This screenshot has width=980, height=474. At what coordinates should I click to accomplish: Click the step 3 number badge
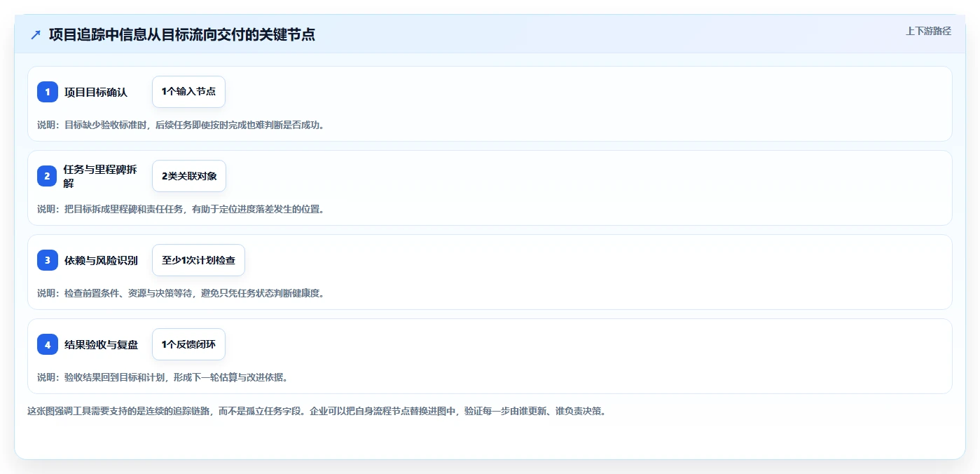click(x=48, y=260)
